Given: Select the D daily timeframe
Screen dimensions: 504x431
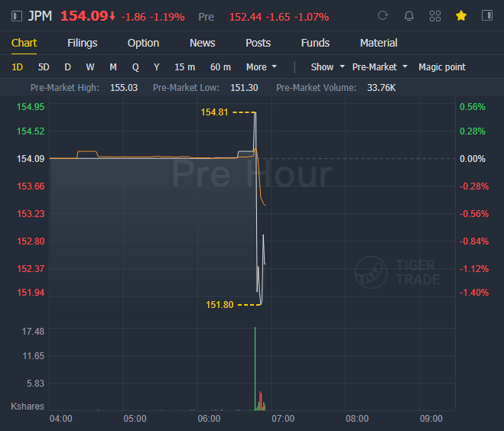Looking at the screenshot, I should pyautogui.click(x=67, y=67).
